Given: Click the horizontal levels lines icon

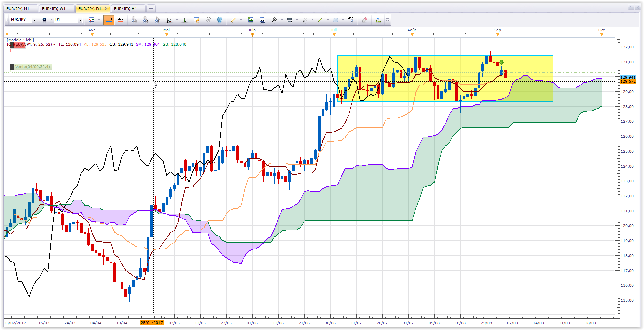Looking at the screenshot, I should pos(289,20).
